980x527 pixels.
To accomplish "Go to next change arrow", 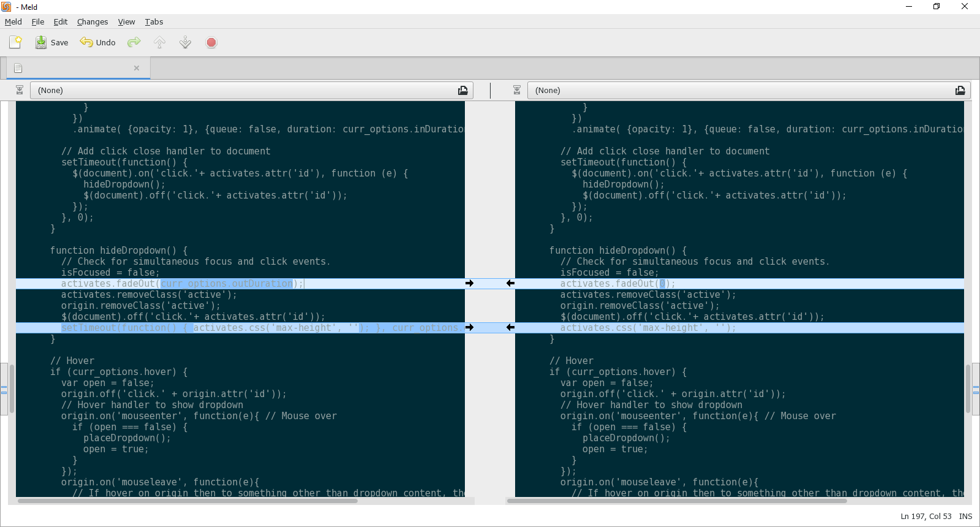I will [185, 42].
